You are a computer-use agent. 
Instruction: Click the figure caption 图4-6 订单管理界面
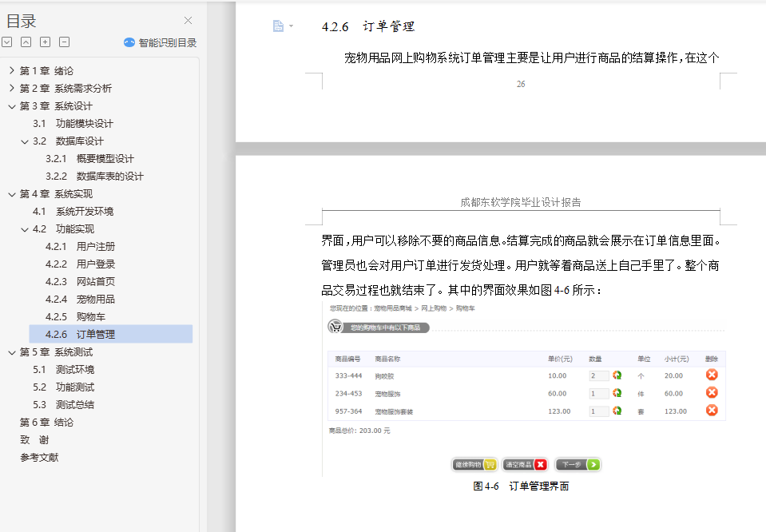521,486
